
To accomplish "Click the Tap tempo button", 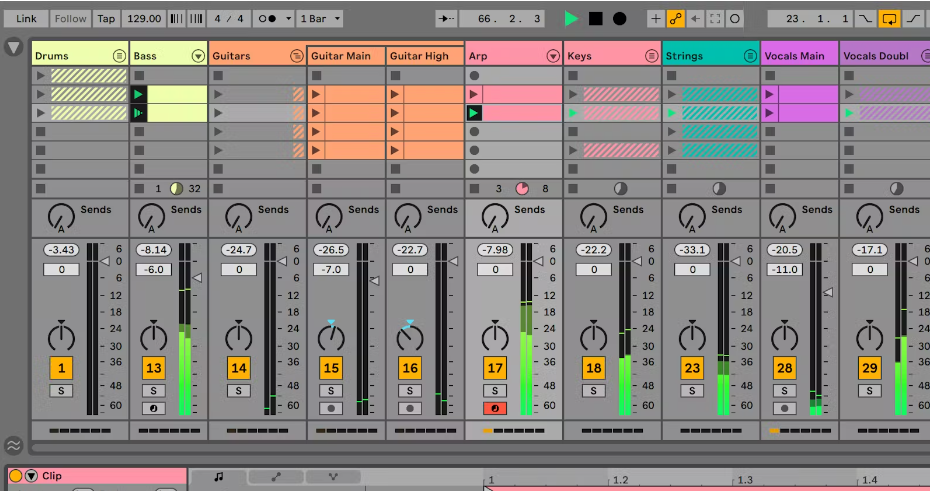I will [x=107, y=19].
